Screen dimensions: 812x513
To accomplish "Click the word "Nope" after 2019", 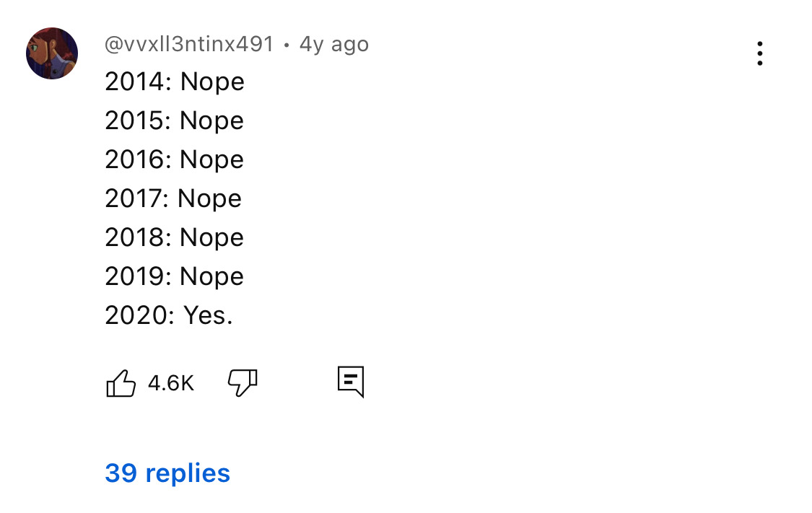I will click(211, 277).
